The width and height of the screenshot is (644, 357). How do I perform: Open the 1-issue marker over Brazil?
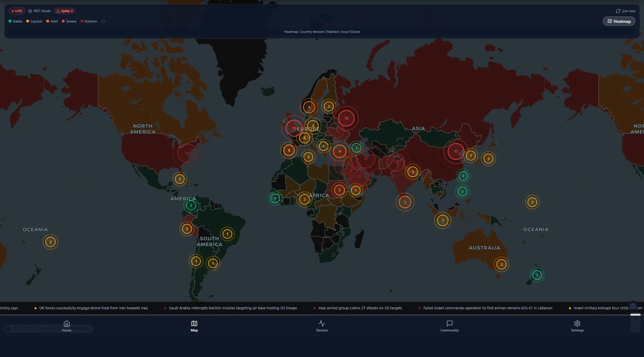[227, 234]
